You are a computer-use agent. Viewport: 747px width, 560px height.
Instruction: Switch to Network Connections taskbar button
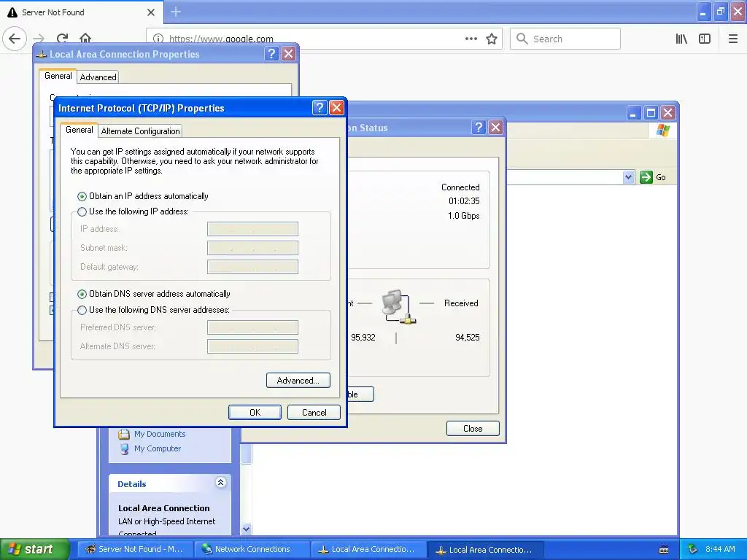point(252,550)
